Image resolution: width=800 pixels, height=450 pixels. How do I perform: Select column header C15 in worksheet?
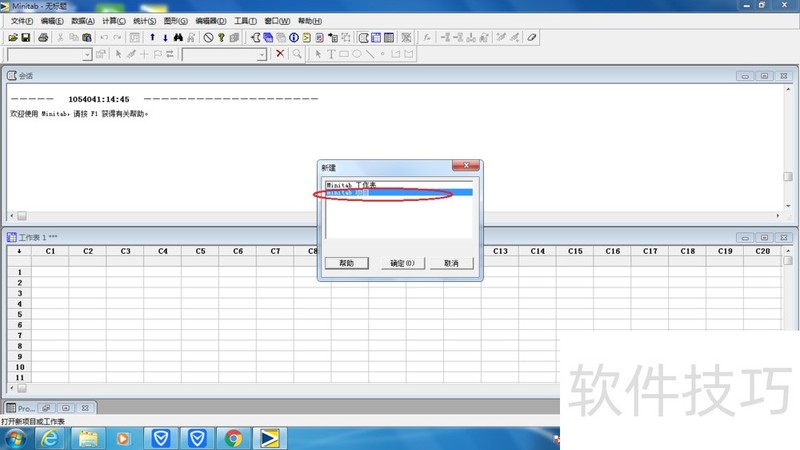[x=575, y=251]
